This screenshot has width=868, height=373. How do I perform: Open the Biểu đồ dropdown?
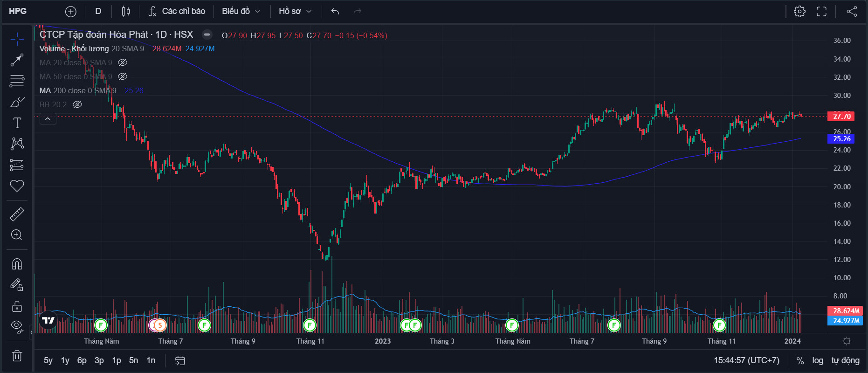(x=241, y=11)
